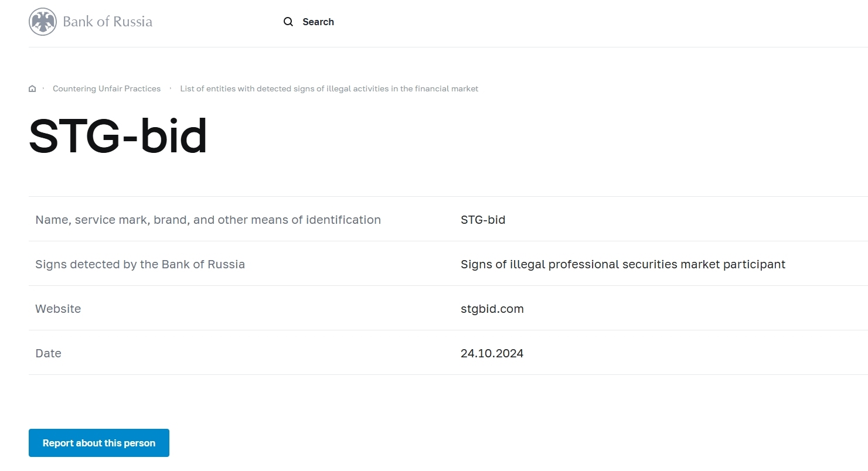Click the date value 24.10.2024

pos(492,353)
